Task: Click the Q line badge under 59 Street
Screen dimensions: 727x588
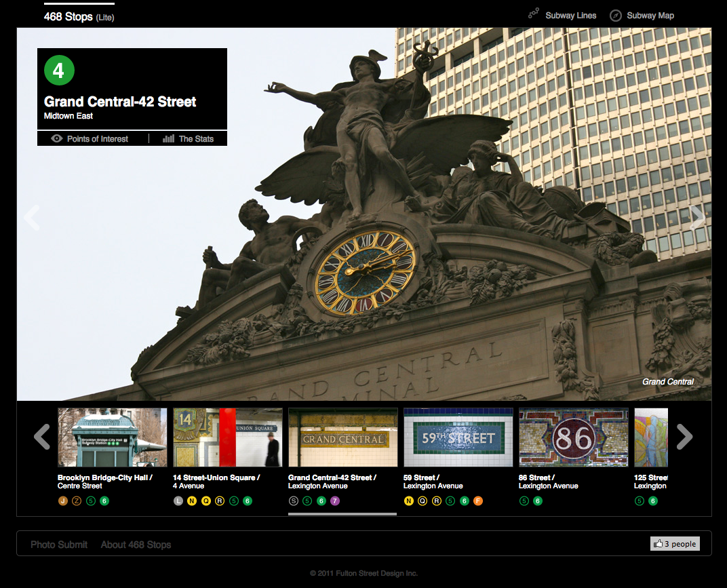Action: [423, 501]
